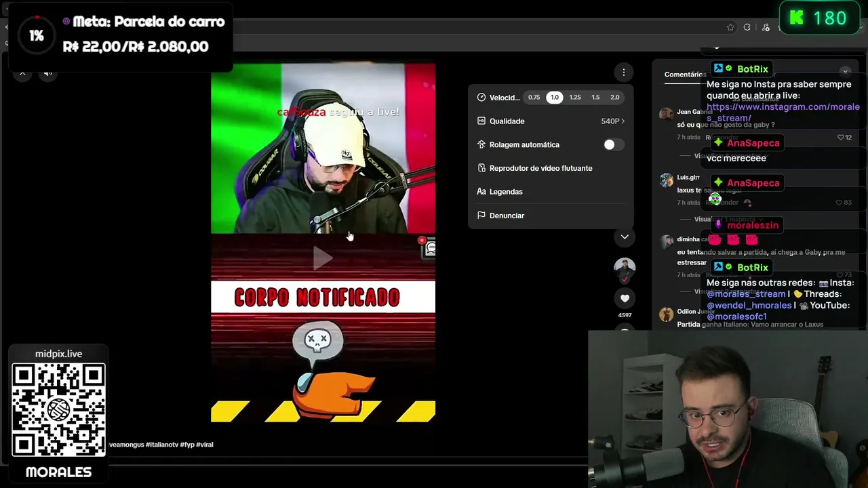Click the 4597 like count
Screen dimensions: 868x488
[625, 315]
